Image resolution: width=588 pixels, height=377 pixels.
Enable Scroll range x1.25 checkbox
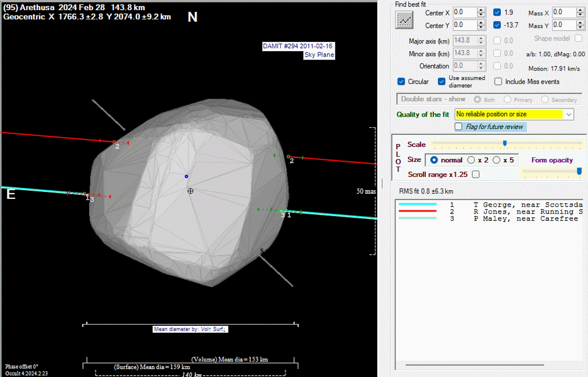pos(476,174)
